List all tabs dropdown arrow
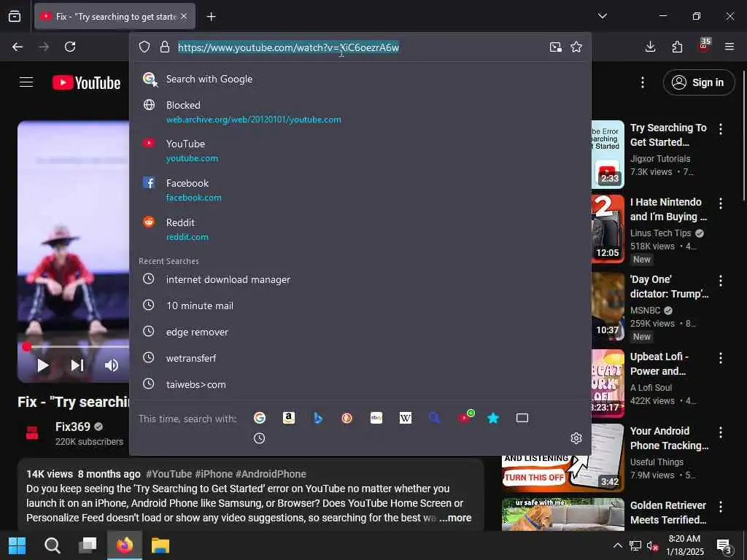This screenshot has width=747, height=560. pyautogui.click(x=603, y=16)
